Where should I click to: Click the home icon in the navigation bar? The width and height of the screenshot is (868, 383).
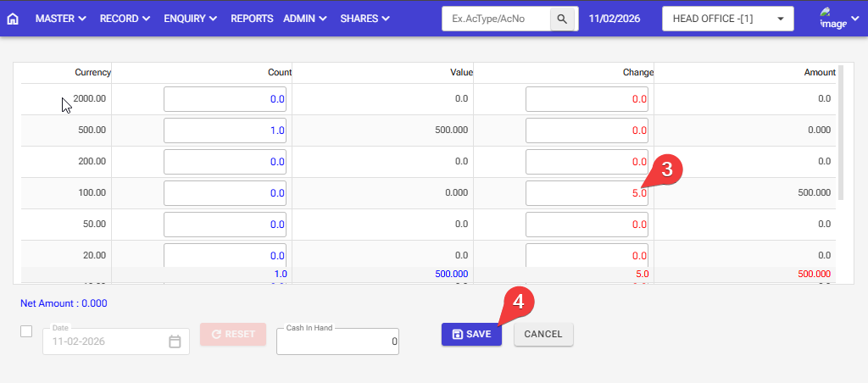tap(13, 19)
